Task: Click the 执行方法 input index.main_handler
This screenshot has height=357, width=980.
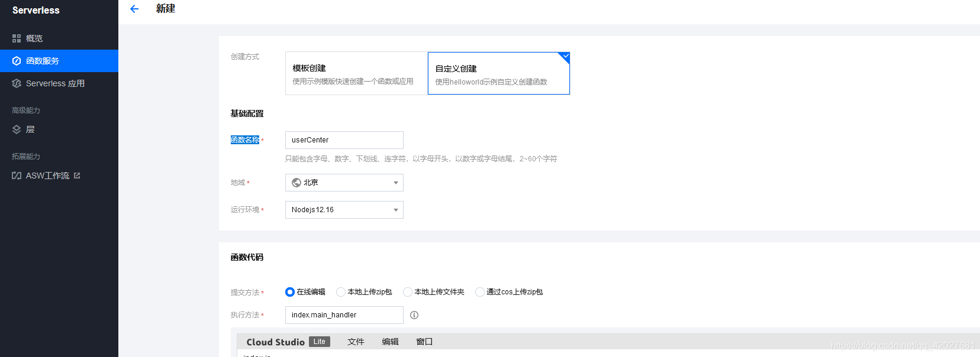Action: [344, 315]
